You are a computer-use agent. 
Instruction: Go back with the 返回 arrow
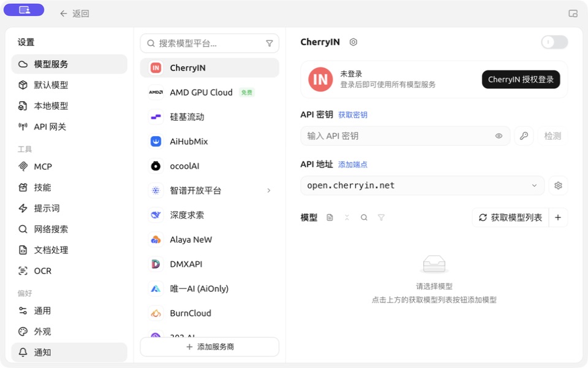coord(74,13)
